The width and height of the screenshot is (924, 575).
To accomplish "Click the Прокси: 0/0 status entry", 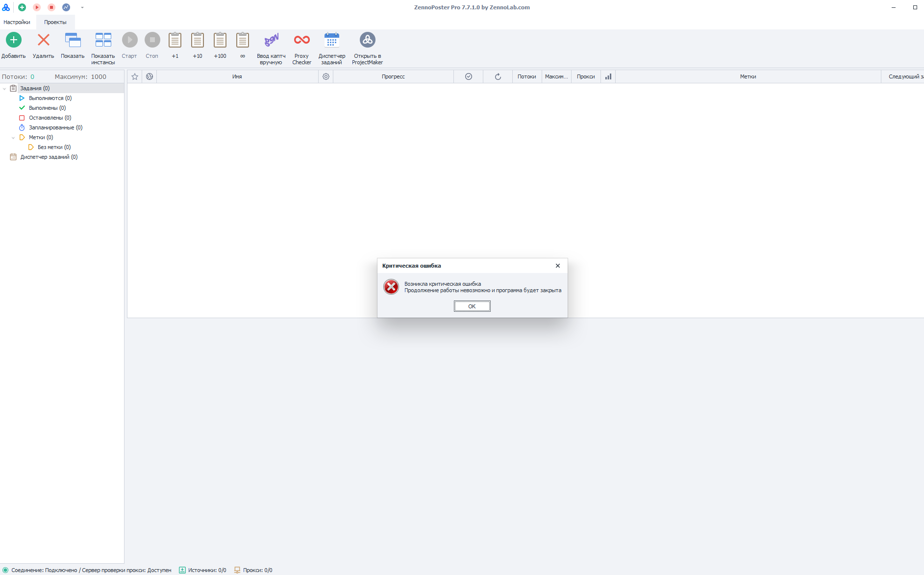I will pos(258,570).
